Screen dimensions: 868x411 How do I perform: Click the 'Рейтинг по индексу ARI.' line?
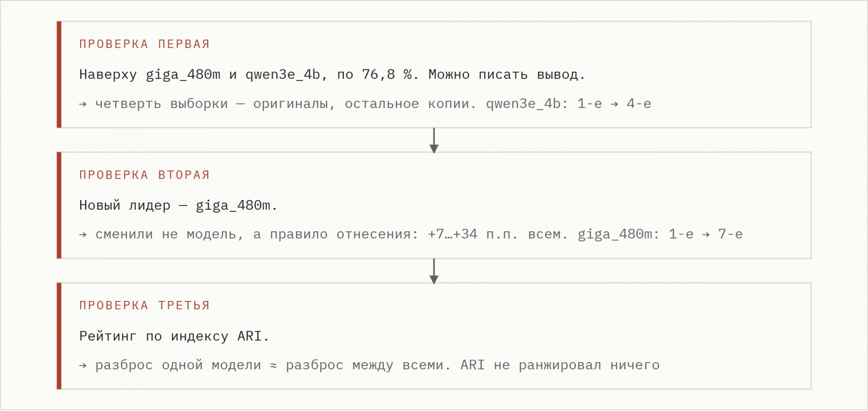coord(174,336)
